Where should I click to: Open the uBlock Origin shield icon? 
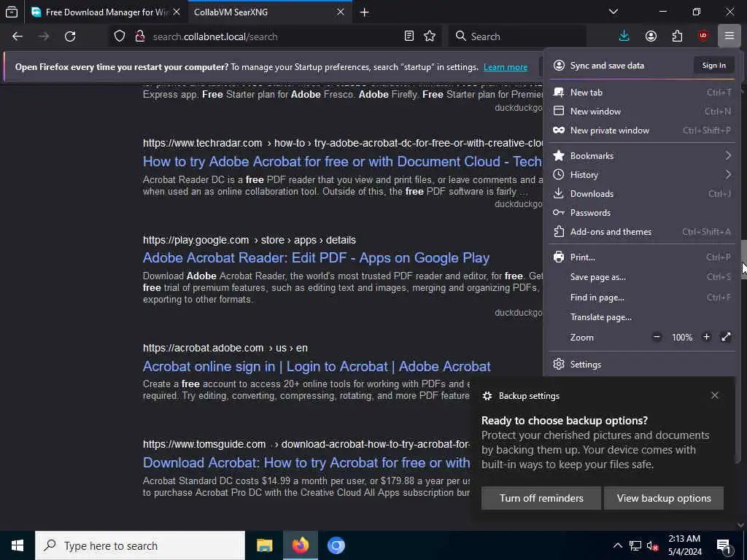click(703, 36)
